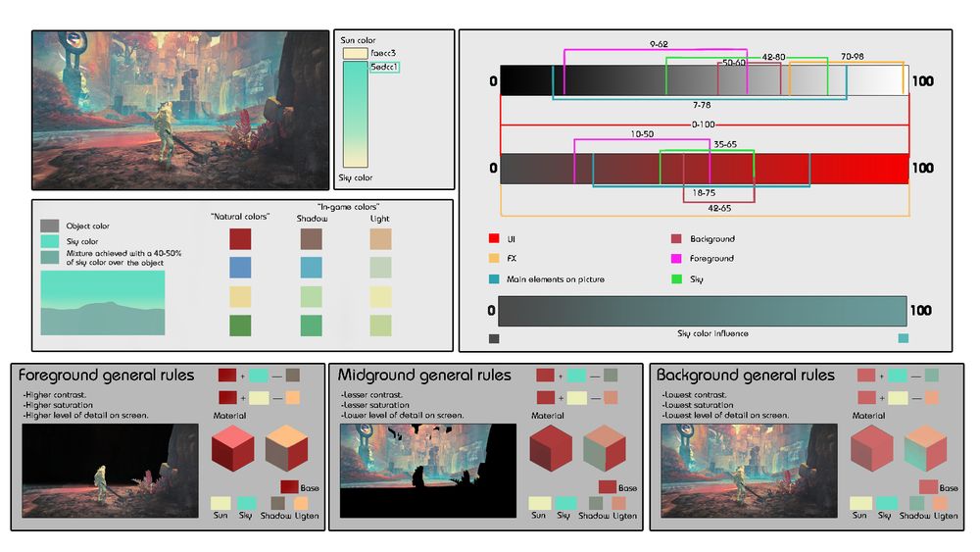
Task: Click the '0-100' range label
Action: click(x=703, y=125)
